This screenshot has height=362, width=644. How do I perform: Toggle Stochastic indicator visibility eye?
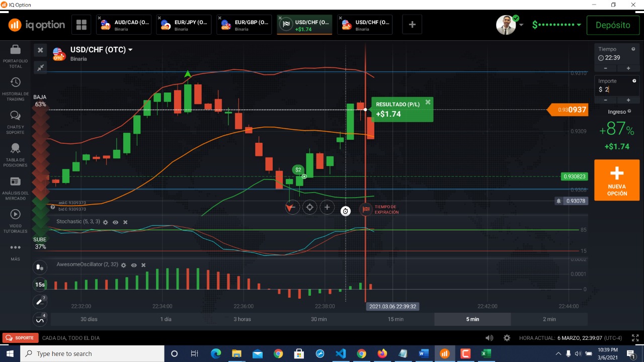pyautogui.click(x=115, y=222)
